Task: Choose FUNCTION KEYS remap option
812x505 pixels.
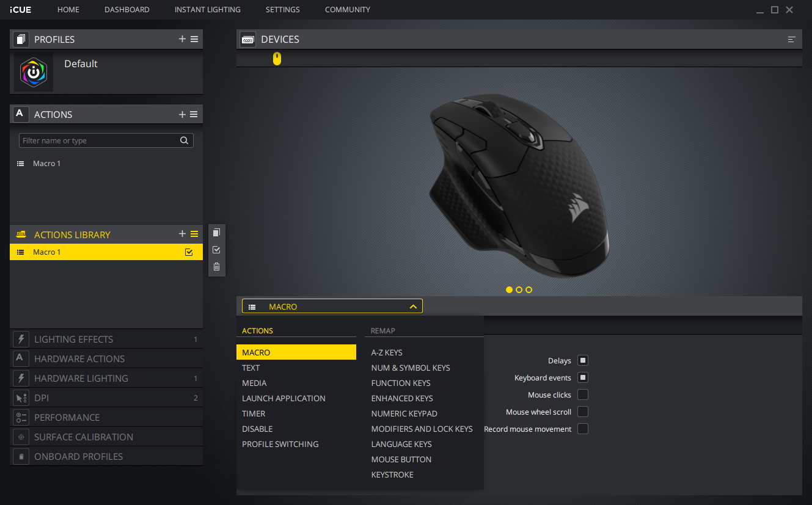Action: click(401, 383)
